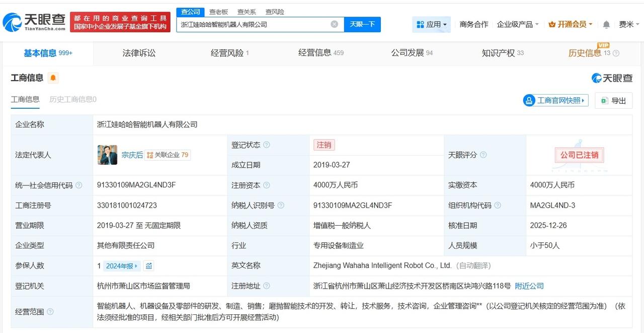Click the VIP badge on 历史信息 tab
The height and width of the screenshot is (333, 644).
tap(604, 44)
